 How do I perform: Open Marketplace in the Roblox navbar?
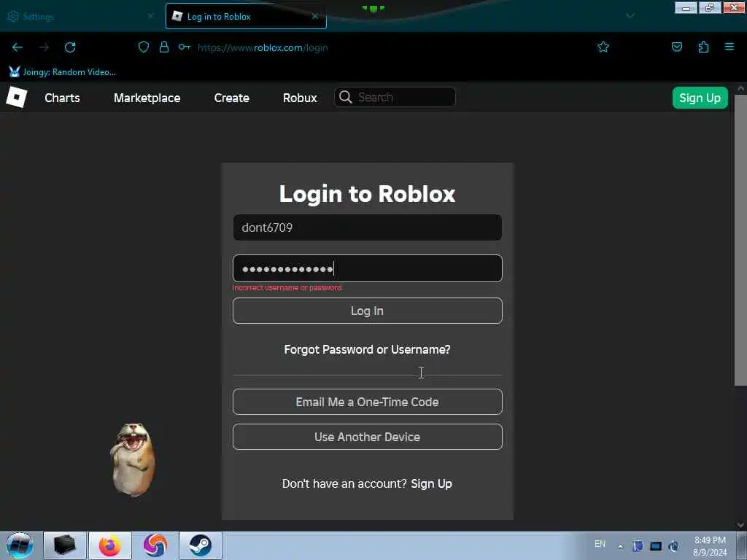(x=147, y=98)
